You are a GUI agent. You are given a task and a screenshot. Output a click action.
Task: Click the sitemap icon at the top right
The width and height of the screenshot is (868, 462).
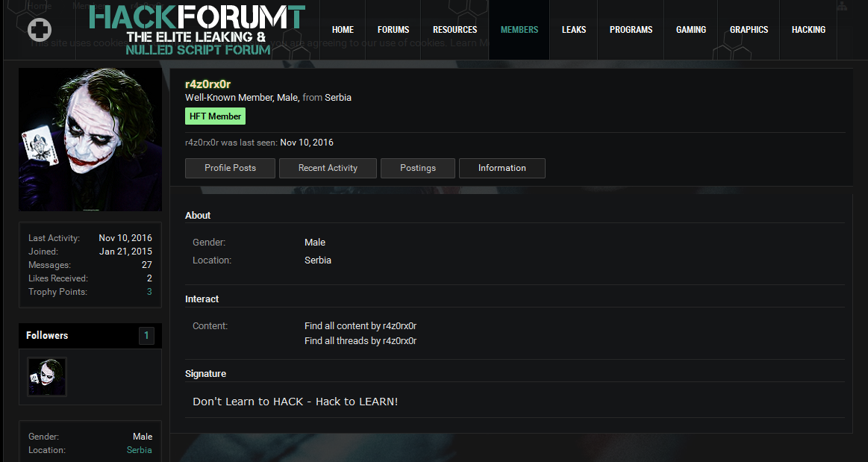[841, 6]
